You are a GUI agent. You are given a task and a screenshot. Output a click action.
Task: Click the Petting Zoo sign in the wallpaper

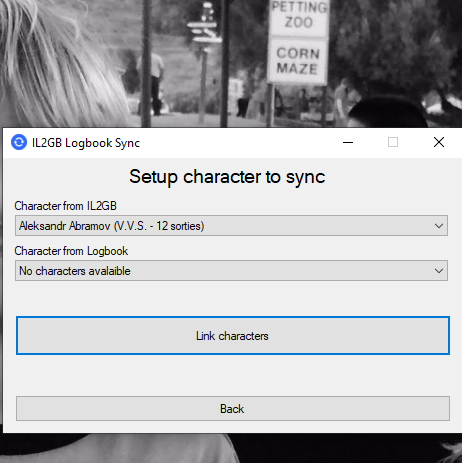pyautogui.click(x=299, y=16)
